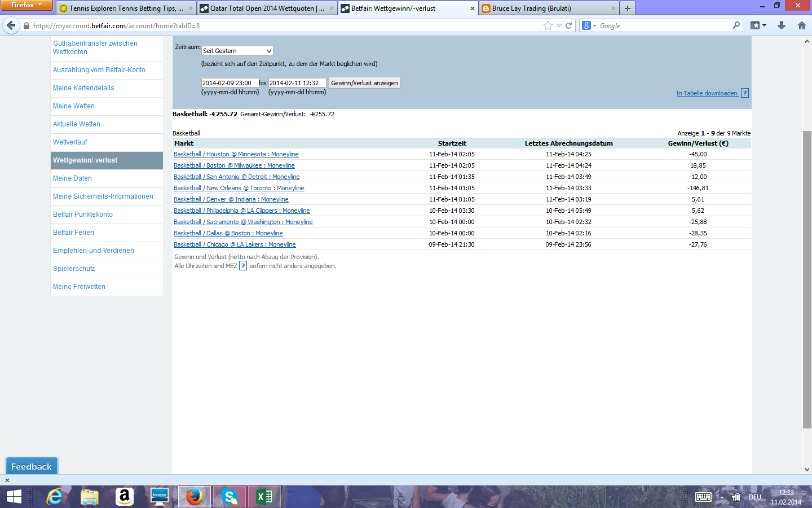Viewport: 812px width, 508px height.
Task: Open Meine Daten in the sidebar
Action: 72,178
